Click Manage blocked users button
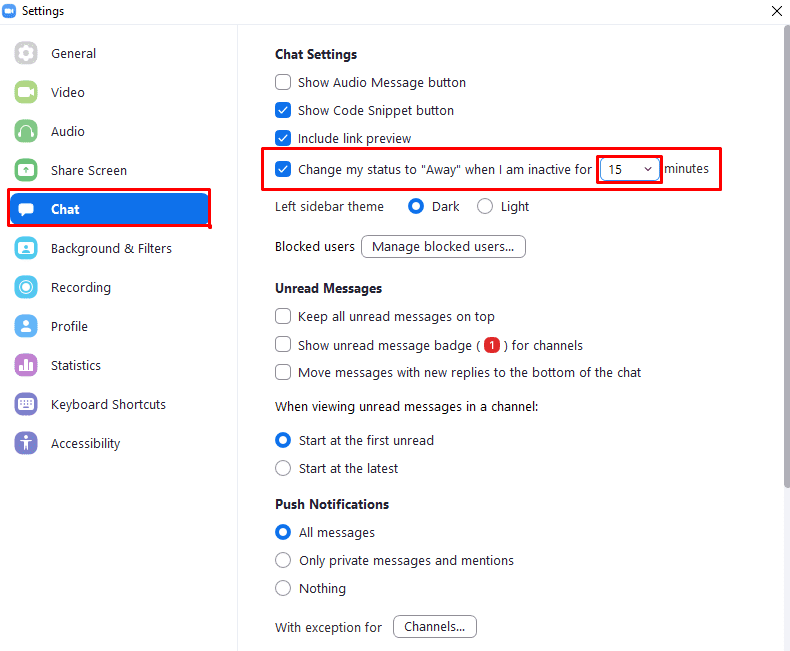This screenshot has height=651, width=790. click(443, 246)
